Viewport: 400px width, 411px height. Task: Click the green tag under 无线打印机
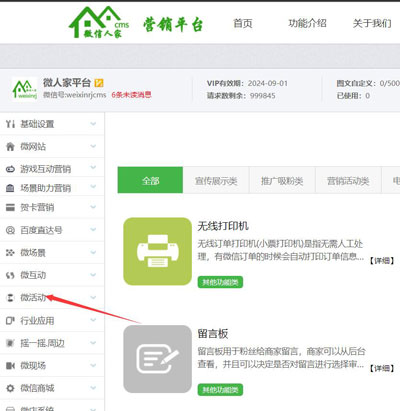pos(220,282)
